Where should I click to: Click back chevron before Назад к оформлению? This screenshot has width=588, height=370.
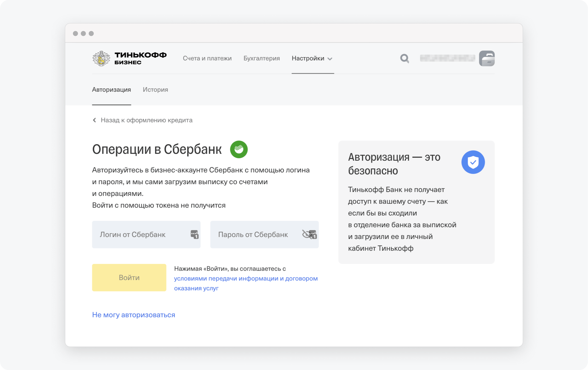[95, 120]
